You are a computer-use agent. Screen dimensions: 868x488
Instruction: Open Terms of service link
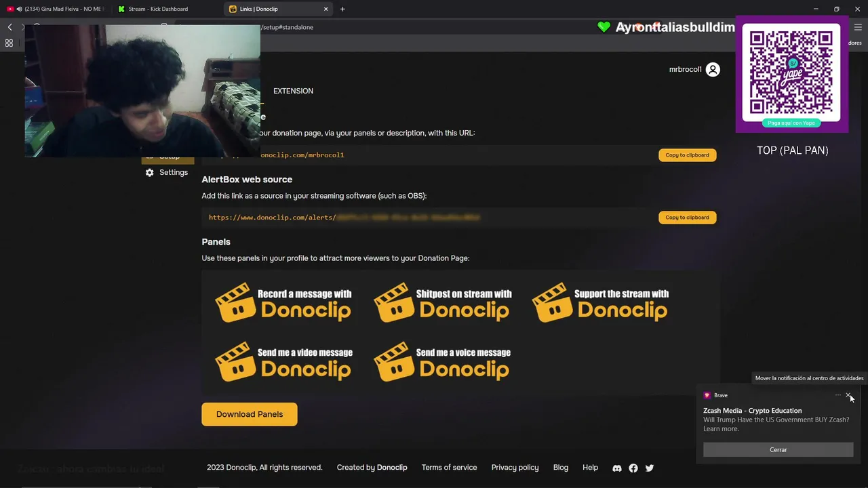(449, 468)
